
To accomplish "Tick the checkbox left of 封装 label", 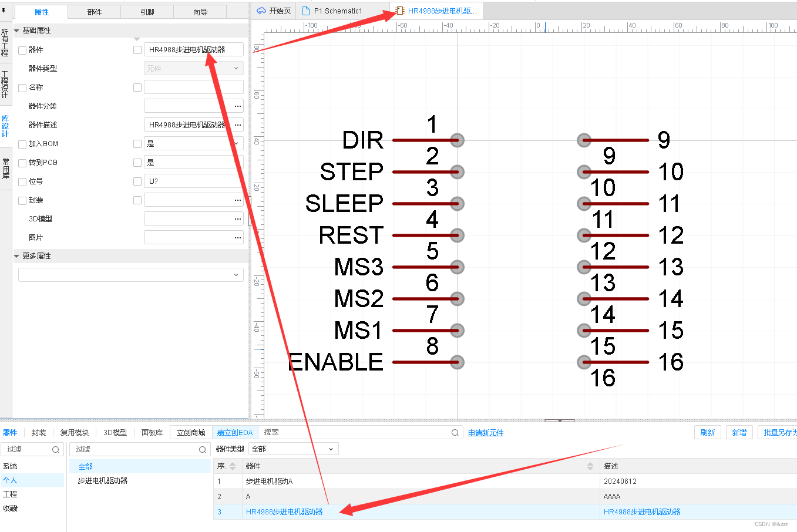I will (22, 201).
